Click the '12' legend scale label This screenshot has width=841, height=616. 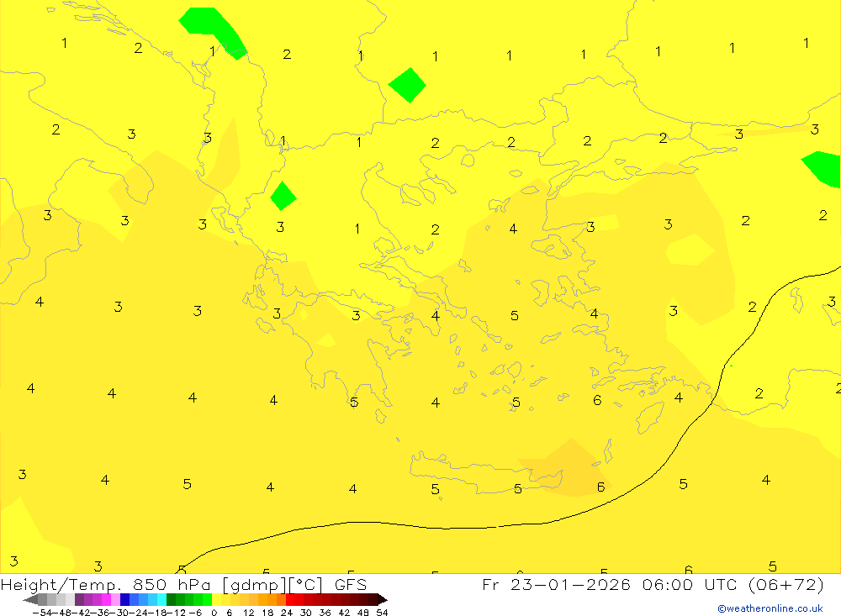[x=248, y=613]
